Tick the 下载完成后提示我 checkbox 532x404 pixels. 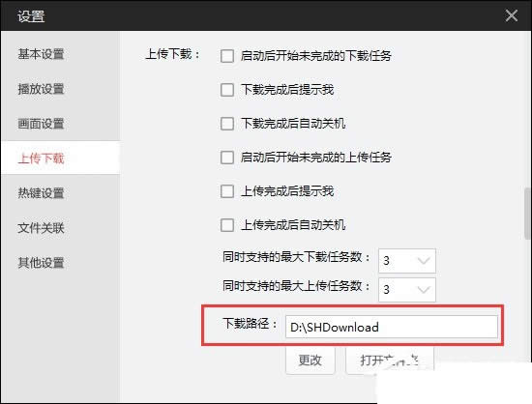pyautogui.click(x=227, y=90)
